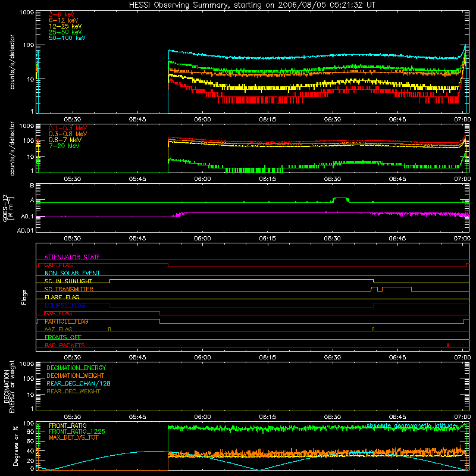Click the PARTICLE_FLAG label
476x476 pixels.
click(67, 321)
